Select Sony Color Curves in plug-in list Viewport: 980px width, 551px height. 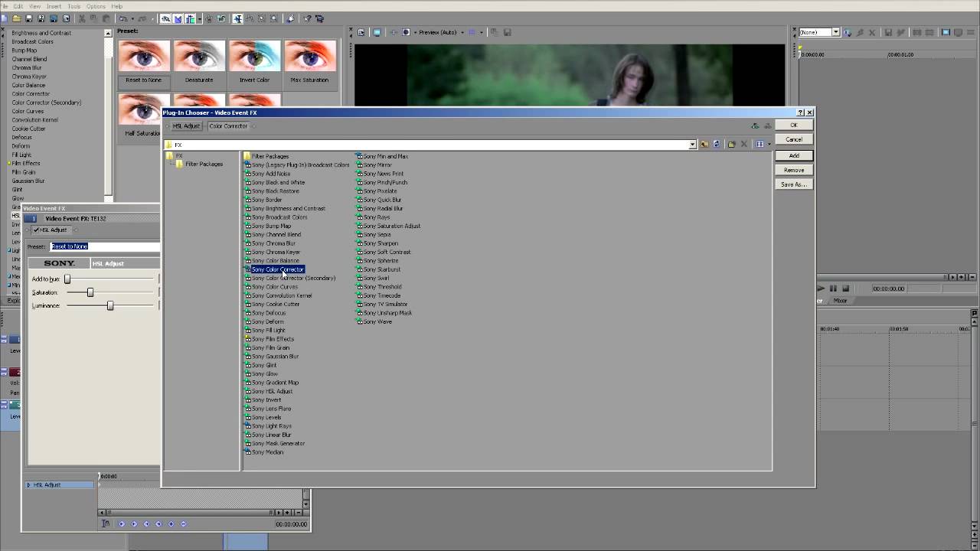[272, 287]
